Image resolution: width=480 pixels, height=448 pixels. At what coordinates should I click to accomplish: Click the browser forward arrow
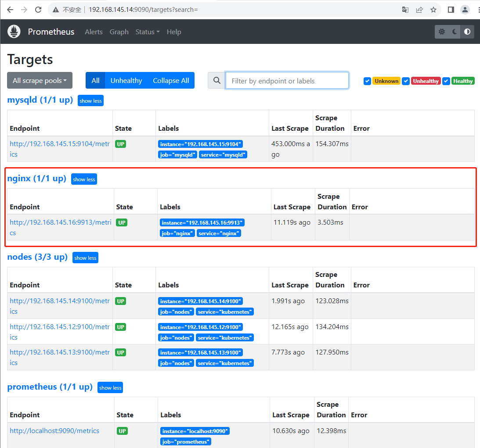[24, 10]
